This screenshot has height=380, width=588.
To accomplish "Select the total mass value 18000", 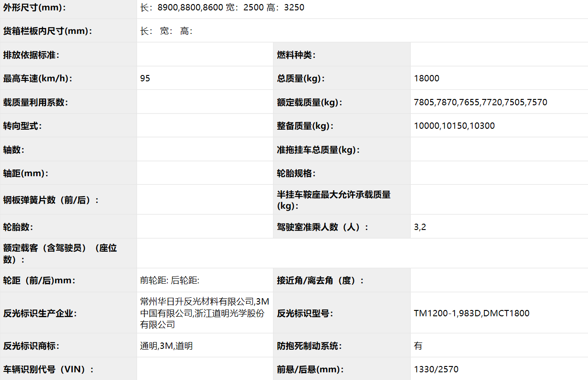I will click(x=427, y=78).
